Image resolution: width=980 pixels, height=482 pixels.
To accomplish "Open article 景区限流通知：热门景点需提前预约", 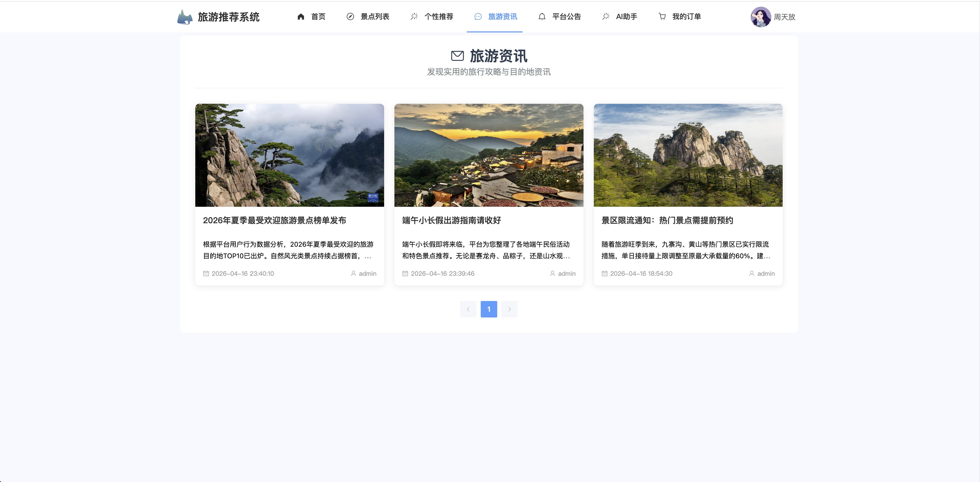I will coord(667,220).
